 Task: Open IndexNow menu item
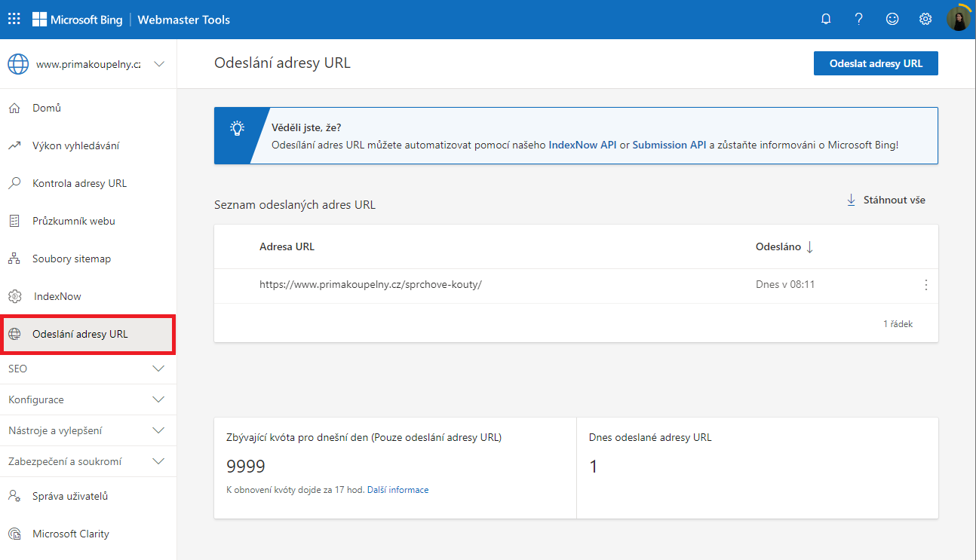(88, 297)
